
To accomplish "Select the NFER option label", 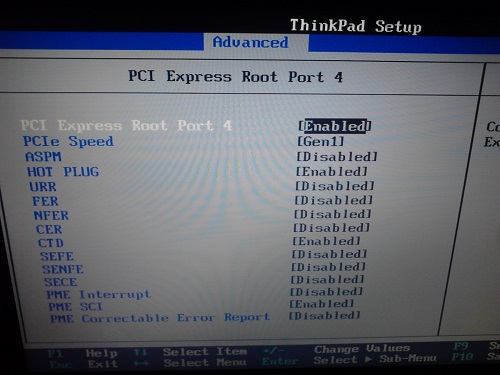I will pos(51,216).
